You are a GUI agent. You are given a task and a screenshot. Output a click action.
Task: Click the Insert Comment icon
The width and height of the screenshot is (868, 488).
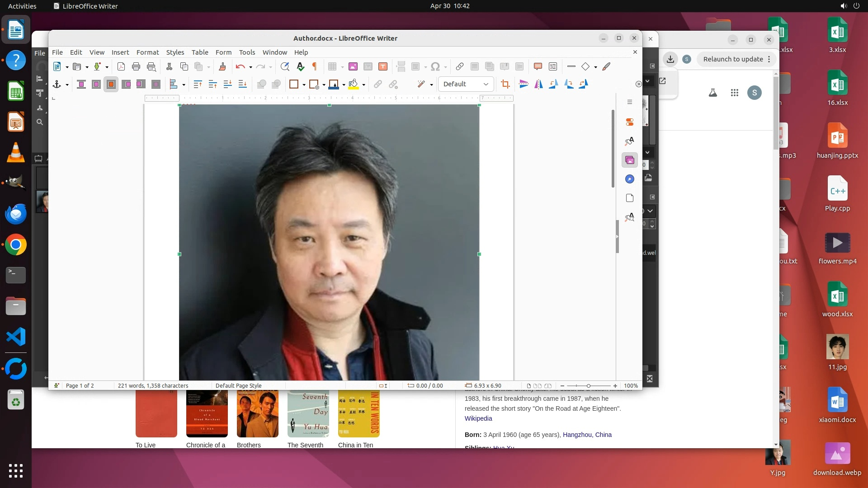(538, 67)
